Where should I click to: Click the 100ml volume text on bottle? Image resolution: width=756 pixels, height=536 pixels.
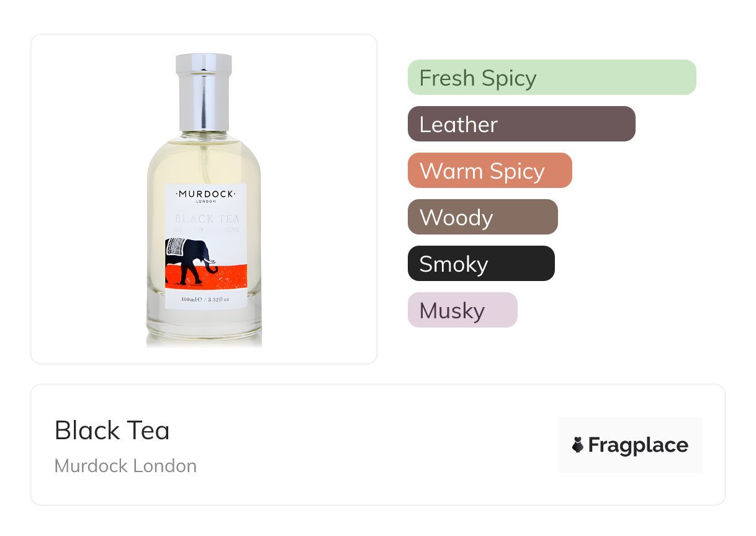205,300
